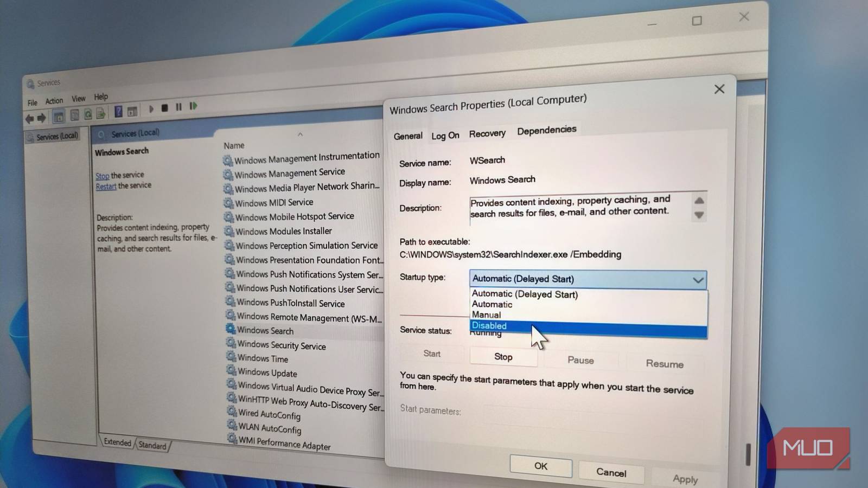Click the Stop the service link
This screenshot has width=868, height=488.
[x=103, y=176]
